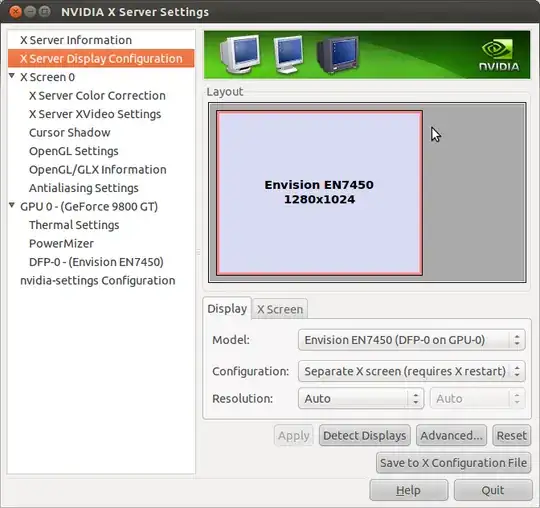Open nvidia-settings Configuration page
The image size is (540, 508).
97,281
